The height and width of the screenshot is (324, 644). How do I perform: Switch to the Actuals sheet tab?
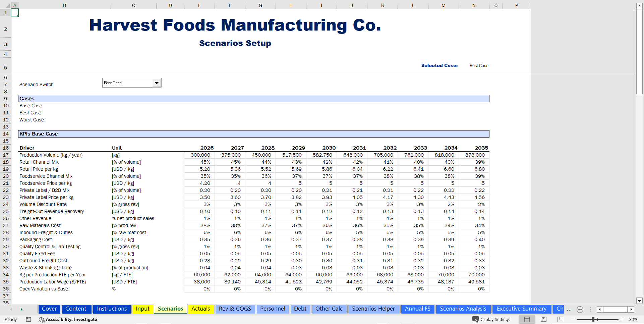coord(200,309)
